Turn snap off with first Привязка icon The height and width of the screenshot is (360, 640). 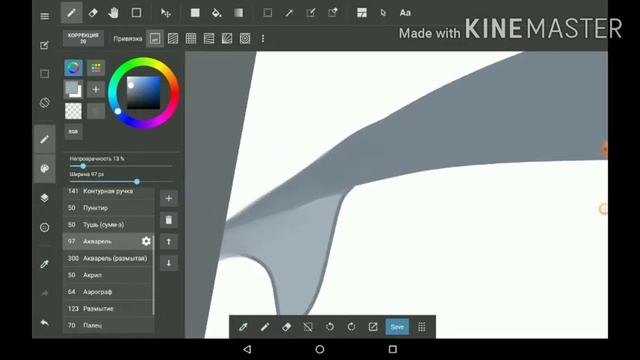[x=155, y=38]
